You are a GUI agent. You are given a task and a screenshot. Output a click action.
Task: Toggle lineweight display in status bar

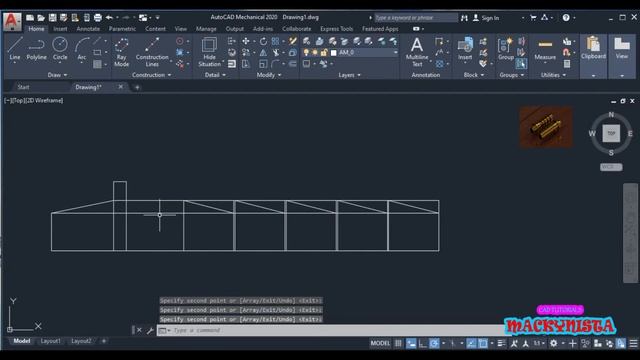pos(501,343)
